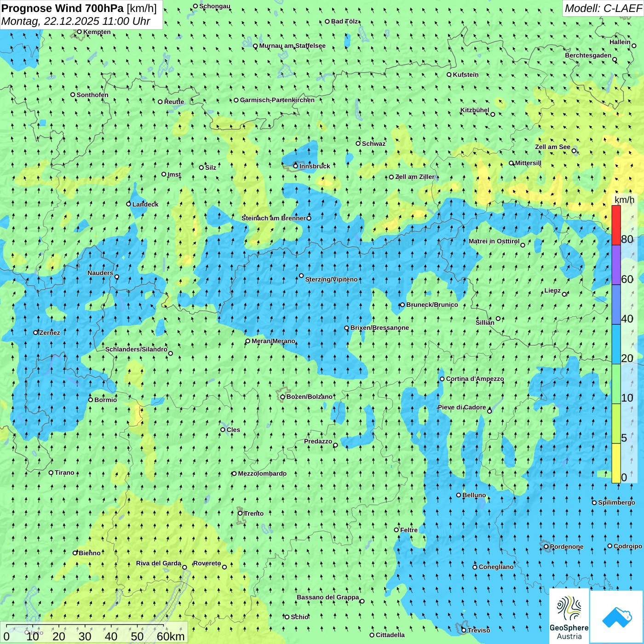Viewport: 644px width, 644px height.
Task: Click the Bormio city label
Action: [105, 400]
